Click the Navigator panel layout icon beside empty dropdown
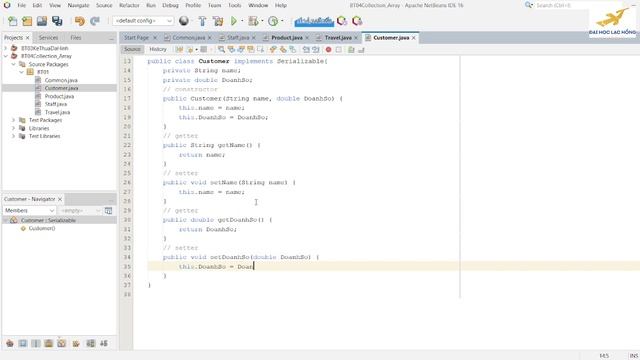Image resolution: width=640 pixels, height=360 pixels. (108, 211)
